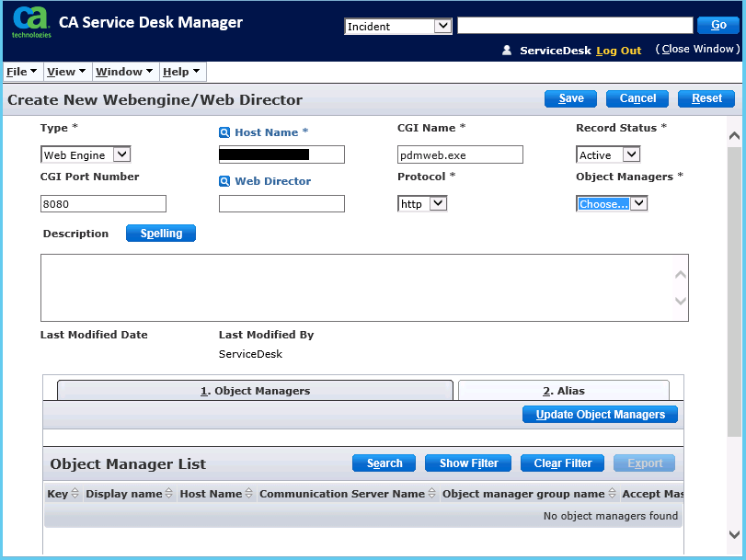Switch to the Alias tab

point(563,391)
